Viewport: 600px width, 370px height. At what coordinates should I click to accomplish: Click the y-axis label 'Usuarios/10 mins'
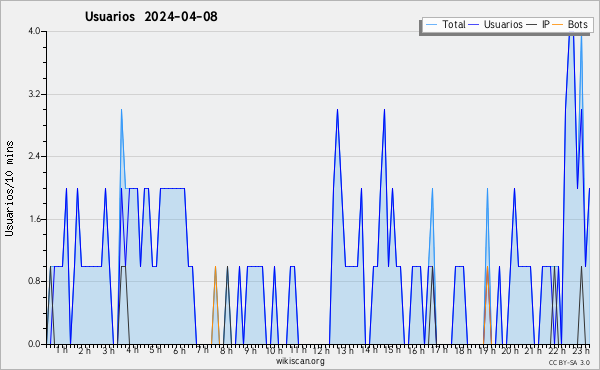[x=9, y=189]
